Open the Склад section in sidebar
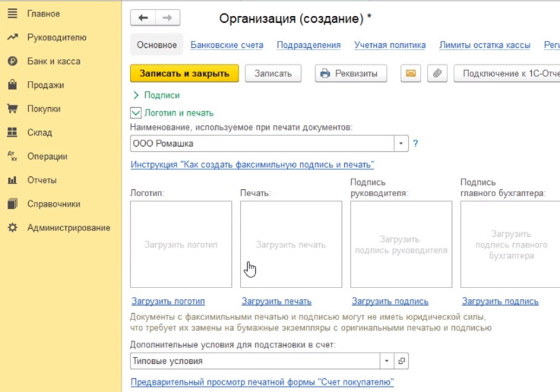 point(40,132)
